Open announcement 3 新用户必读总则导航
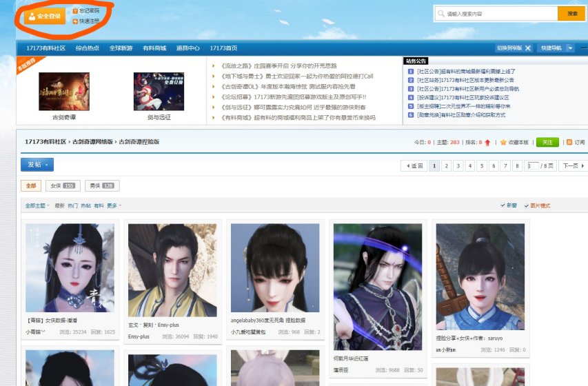588x386 pixels. [467, 89]
